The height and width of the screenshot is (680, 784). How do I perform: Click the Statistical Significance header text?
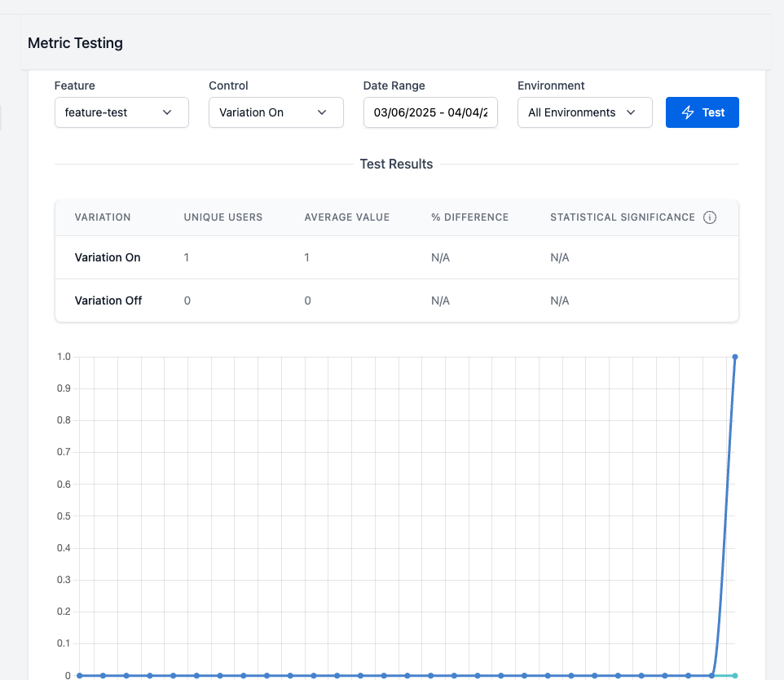622,217
